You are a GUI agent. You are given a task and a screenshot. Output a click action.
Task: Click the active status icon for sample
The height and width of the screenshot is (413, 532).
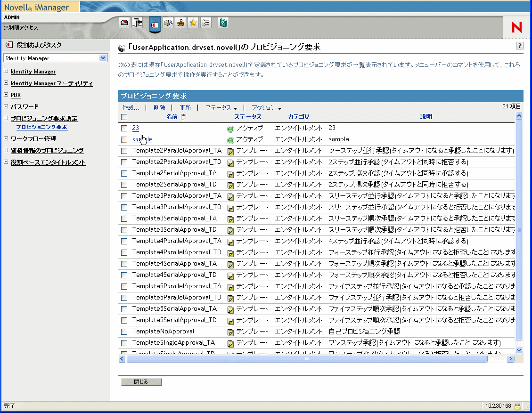coord(230,140)
